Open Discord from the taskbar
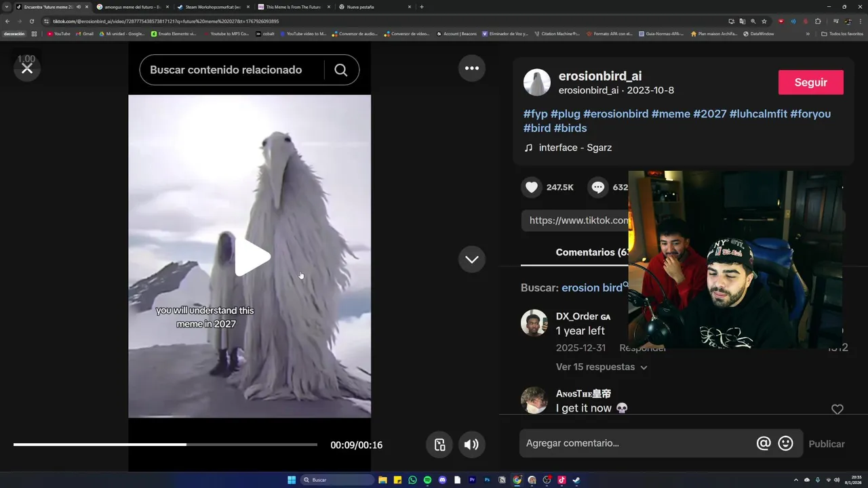868x488 pixels. tap(442, 480)
